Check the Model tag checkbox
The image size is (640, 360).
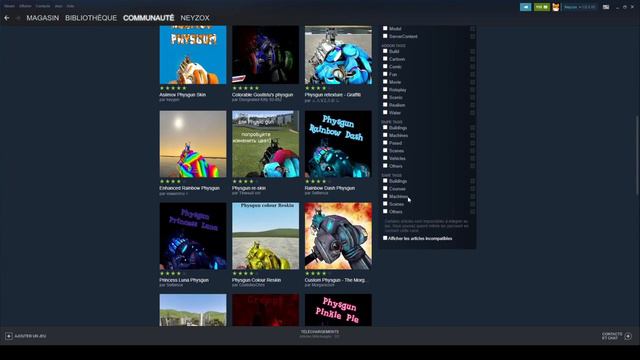(x=385, y=28)
